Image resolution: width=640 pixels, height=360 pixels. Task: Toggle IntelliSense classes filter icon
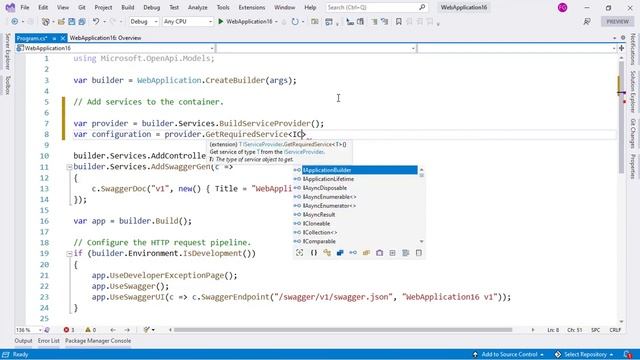coord(327,253)
